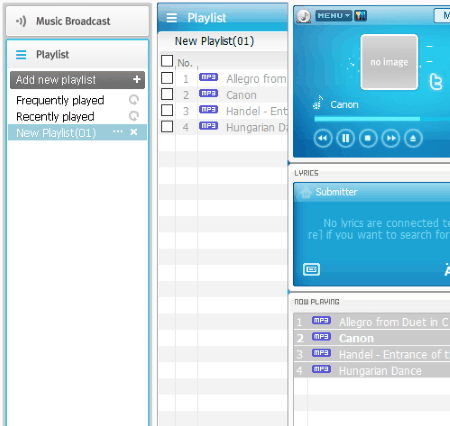This screenshot has width=450, height=426.
Task: Select the sidebar Playlist header label
Action: pos(52,54)
